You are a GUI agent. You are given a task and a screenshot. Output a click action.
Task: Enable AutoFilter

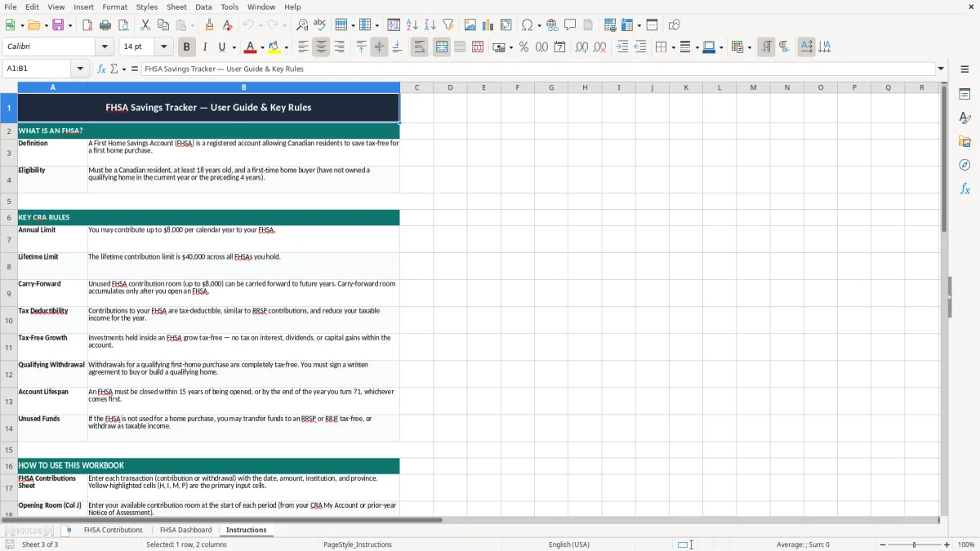(x=448, y=25)
